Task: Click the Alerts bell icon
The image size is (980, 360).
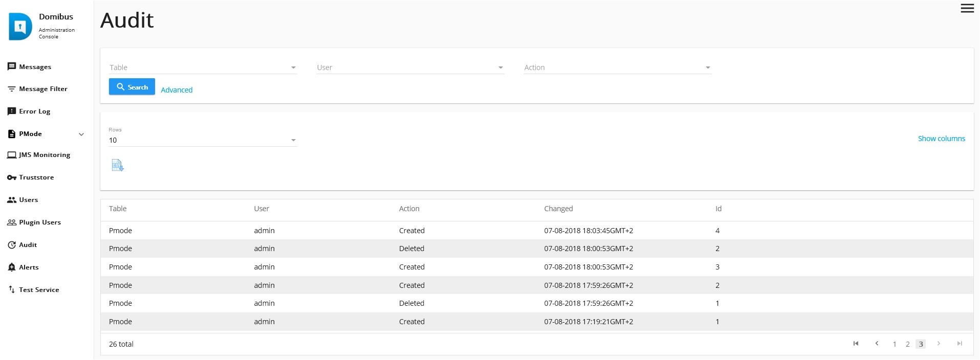Action: (12, 267)
